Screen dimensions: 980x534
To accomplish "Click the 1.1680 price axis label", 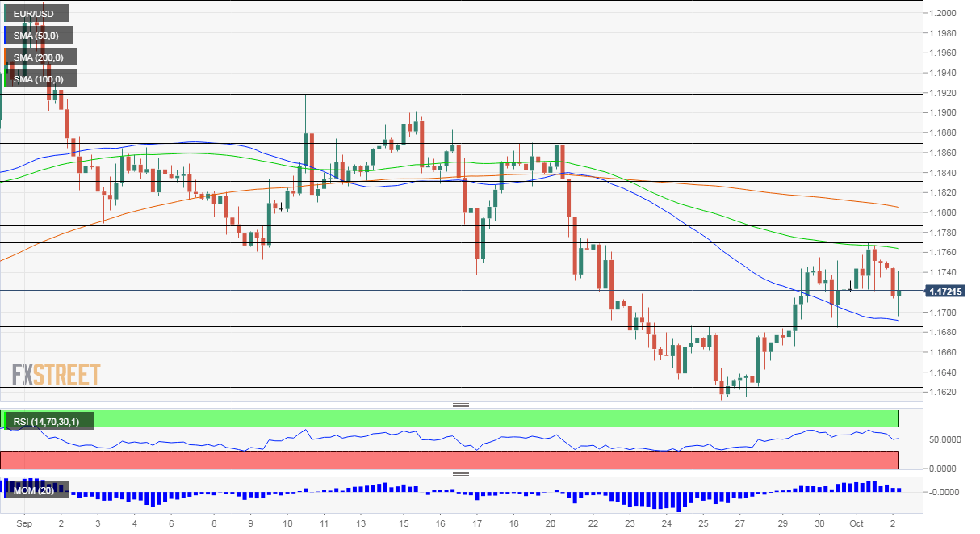I will tap(943, 332).
